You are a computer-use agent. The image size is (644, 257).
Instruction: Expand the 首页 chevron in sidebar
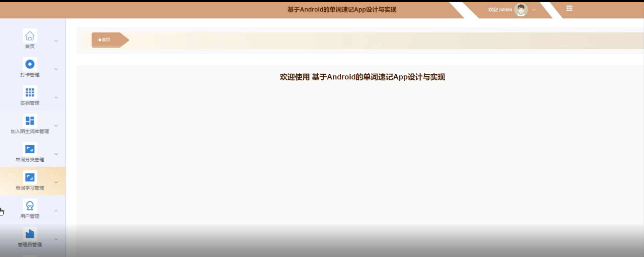56,41
